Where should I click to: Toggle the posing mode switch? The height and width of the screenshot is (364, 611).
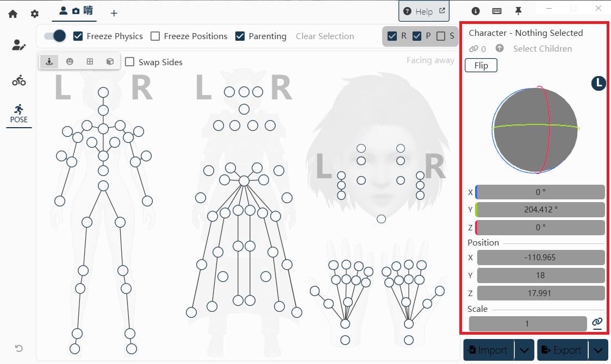tap(55, 36)
